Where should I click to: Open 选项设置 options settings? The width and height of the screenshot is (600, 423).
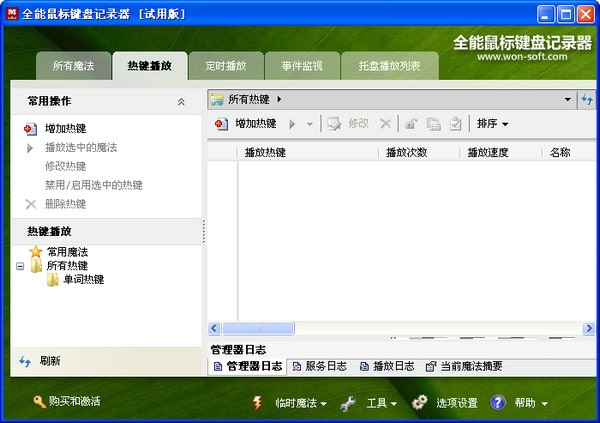pyautogui.click(x=457, y=403)
